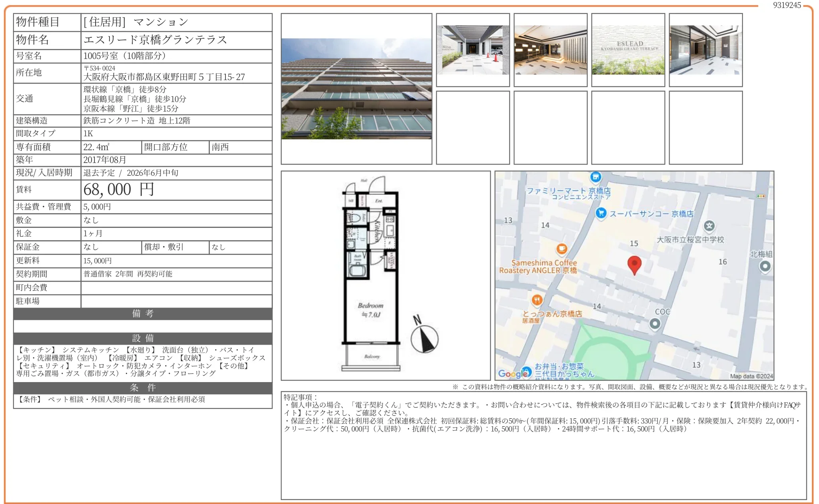Click the red location pin on map
Image resolution: width=819 pixels, height=504 pixels.
click(634, 265)
